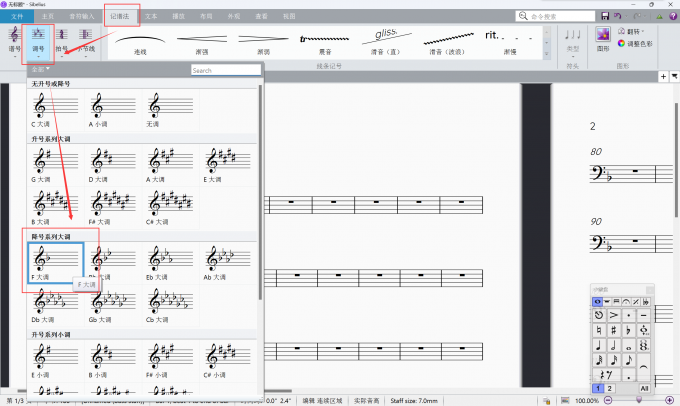Click the 图形 (Graphic) flower icon
This screenshot has height=406, width=680.
coord(603,35)
